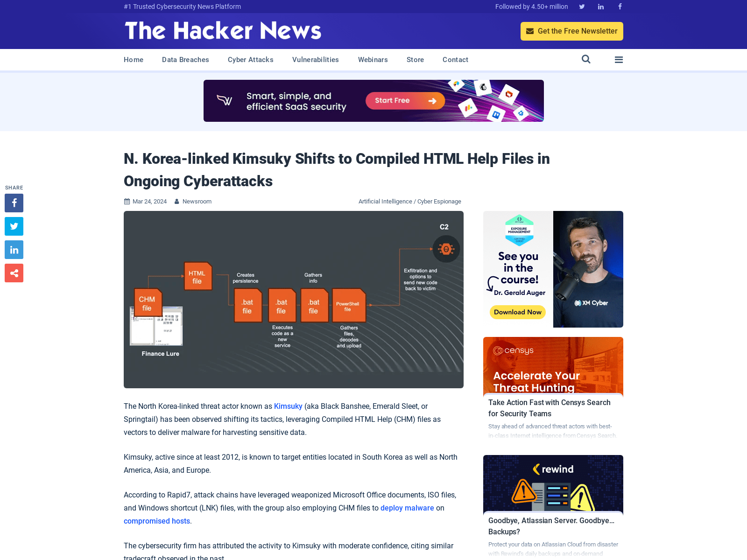The width and height of the screenshot is (747, 560).
Task: Open Goodbye, Atlassian Server headline
Action: tap(551, 526)
